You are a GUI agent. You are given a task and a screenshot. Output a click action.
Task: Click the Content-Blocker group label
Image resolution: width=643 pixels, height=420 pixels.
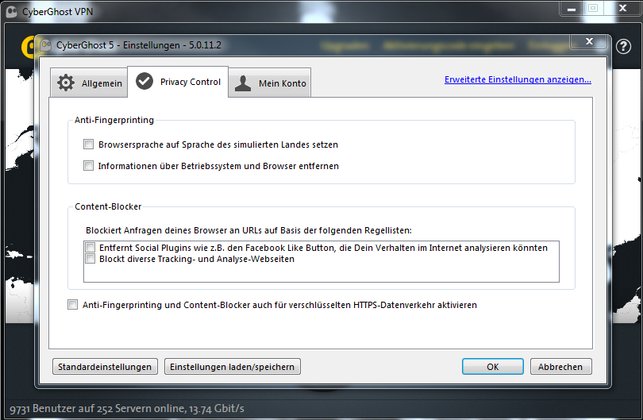click(x=108, y=206)
